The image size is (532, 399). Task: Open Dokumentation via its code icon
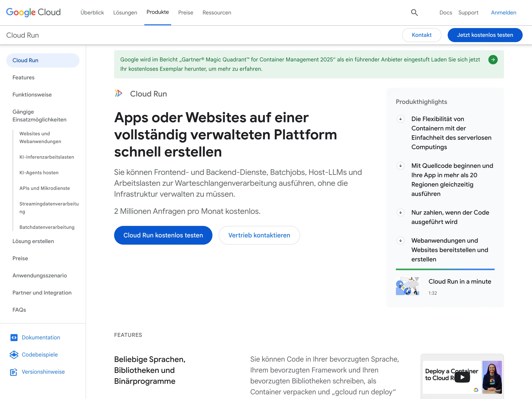14,337
